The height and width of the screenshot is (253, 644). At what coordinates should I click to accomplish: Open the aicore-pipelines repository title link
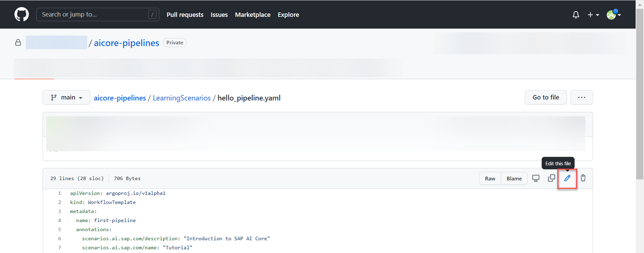click(x=127, y=43)
